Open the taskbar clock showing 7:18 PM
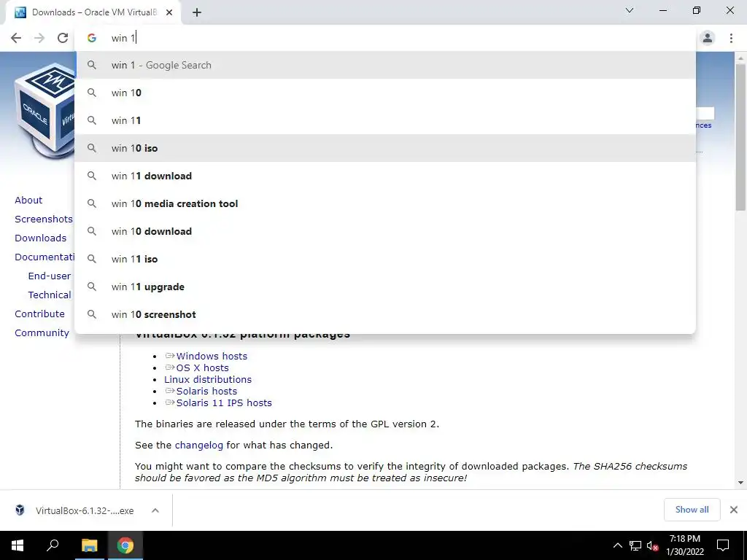The height and width of the screenshot is (560, 747). pos(684,545)
